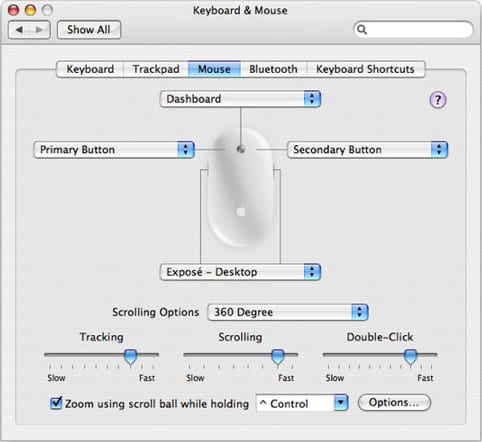Open the Primary Button dropdown
Viewport: 482px width, 442px height.
[x=114, y=150]
